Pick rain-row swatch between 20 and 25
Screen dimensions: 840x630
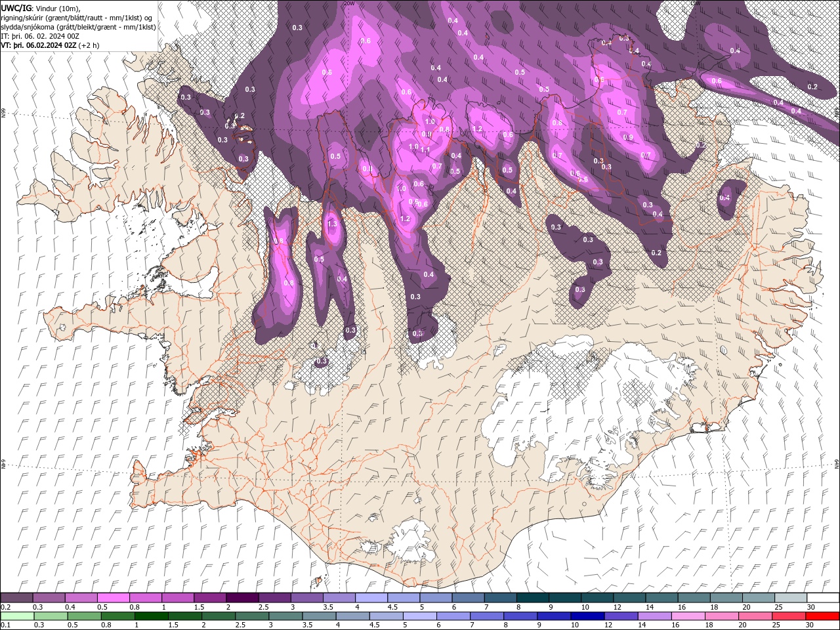coord(757,616)
